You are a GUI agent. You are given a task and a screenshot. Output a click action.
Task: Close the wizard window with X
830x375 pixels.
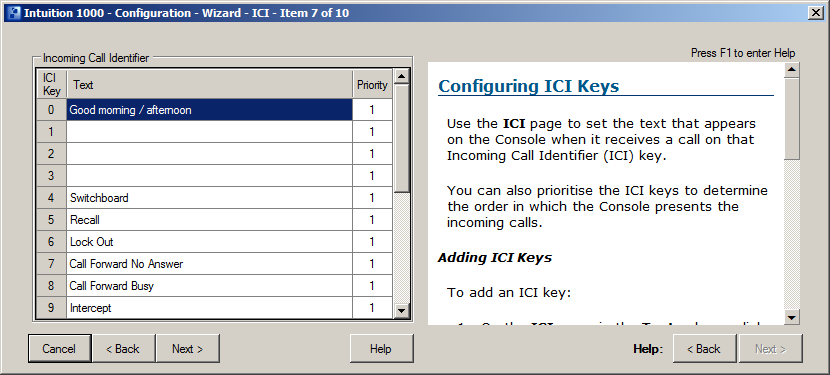tap(815, 13)
